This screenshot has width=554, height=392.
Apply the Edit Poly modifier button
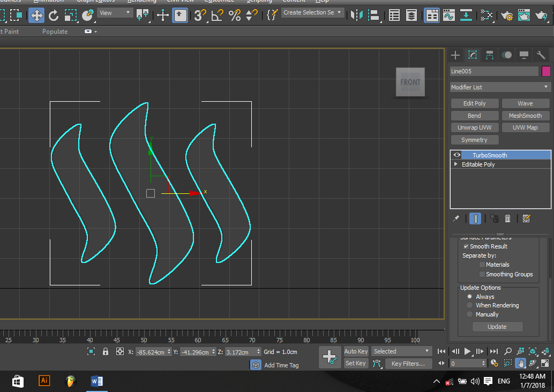pos(475,103)
